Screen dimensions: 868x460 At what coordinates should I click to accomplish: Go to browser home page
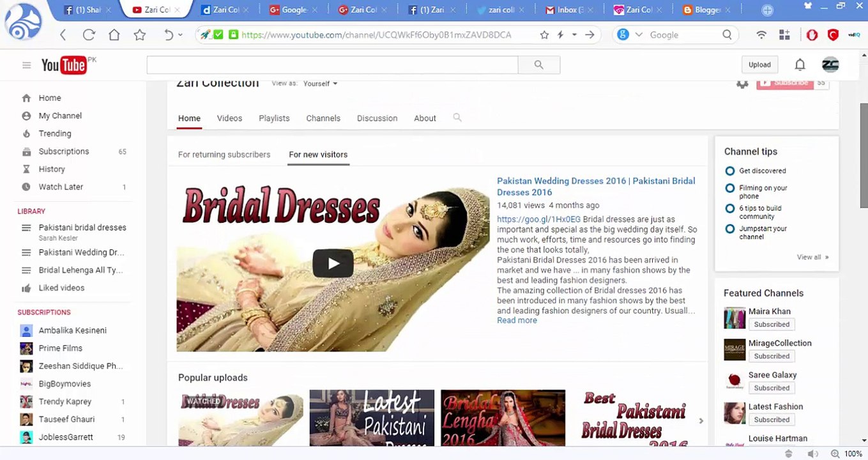(114, 35)
